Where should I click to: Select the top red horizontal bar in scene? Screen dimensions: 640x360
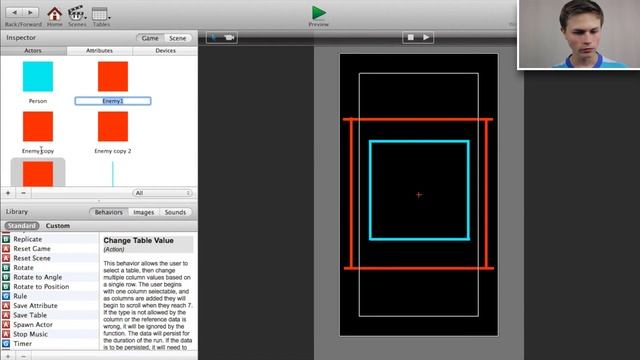coord(418,119)
